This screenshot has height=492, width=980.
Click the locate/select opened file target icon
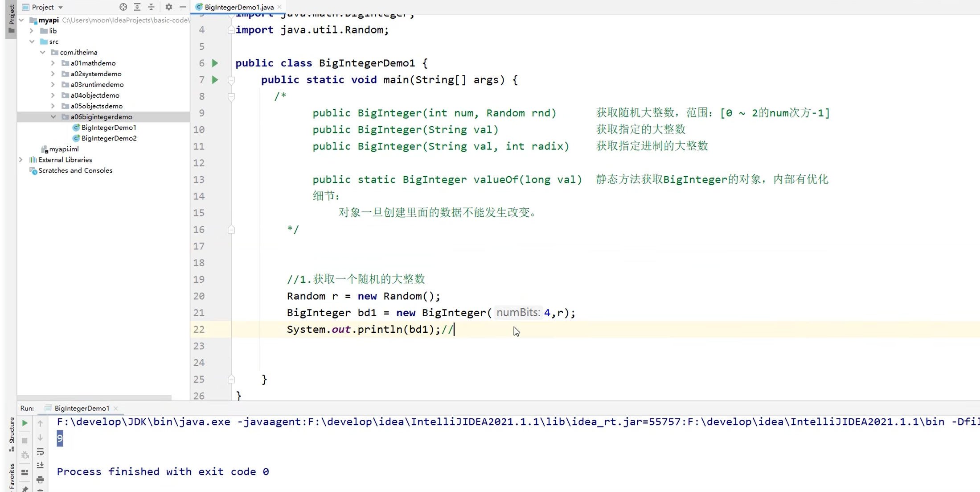(123, 7)
